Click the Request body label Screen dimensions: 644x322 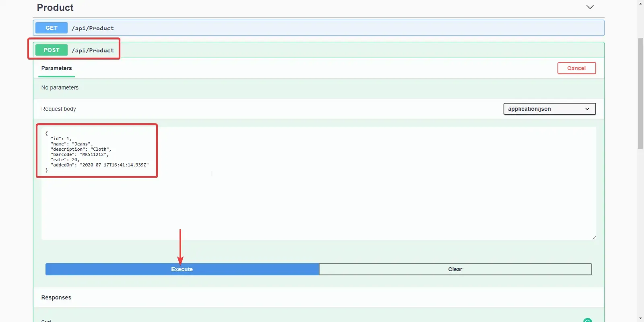click(x=59, y=109)
